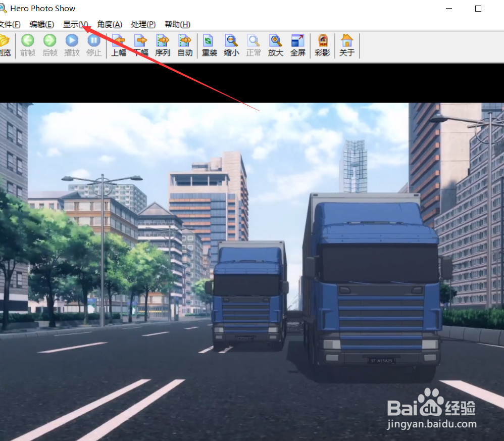Zoom out with the 缩小 icon

pyautogui.click(x=231, y=45)
